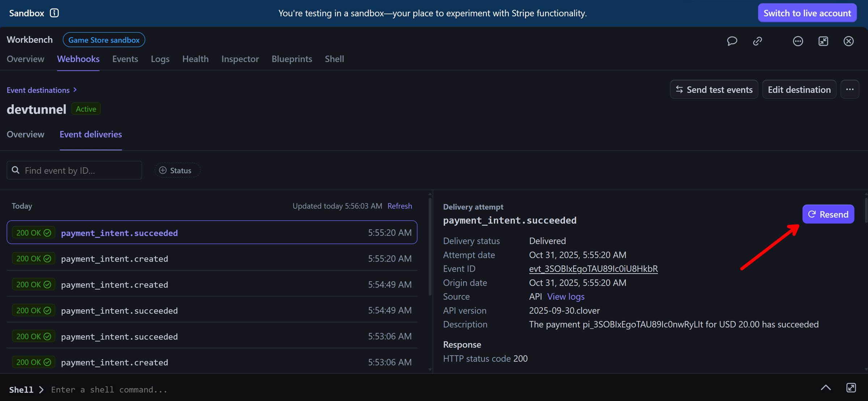Open the destination more actions menu
The width and height of the screenshot is (868, 401).
850,89
